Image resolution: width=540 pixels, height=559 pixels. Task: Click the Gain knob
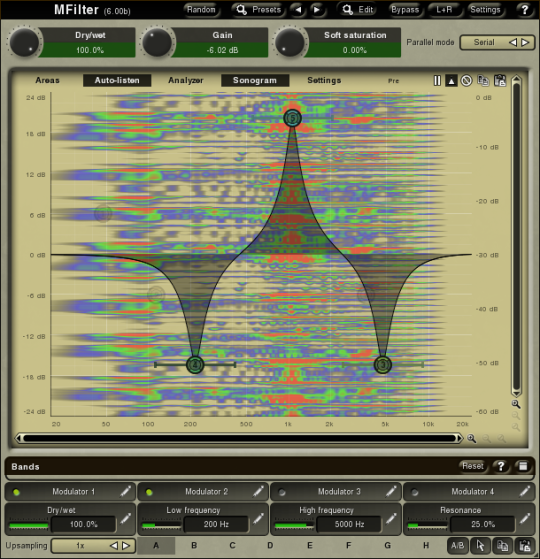pos(157,42)
